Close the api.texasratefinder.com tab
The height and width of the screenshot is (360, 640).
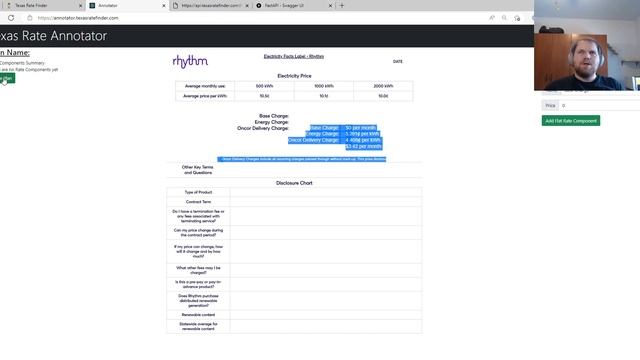click(x=247, y=6)
